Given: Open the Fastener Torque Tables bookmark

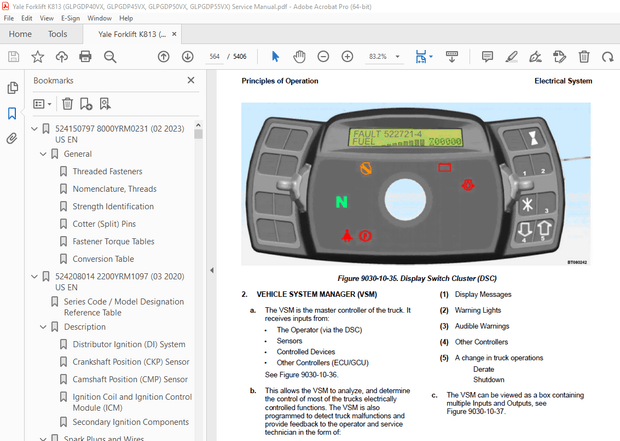Looking at the screenshot, I should pos(113,241).
